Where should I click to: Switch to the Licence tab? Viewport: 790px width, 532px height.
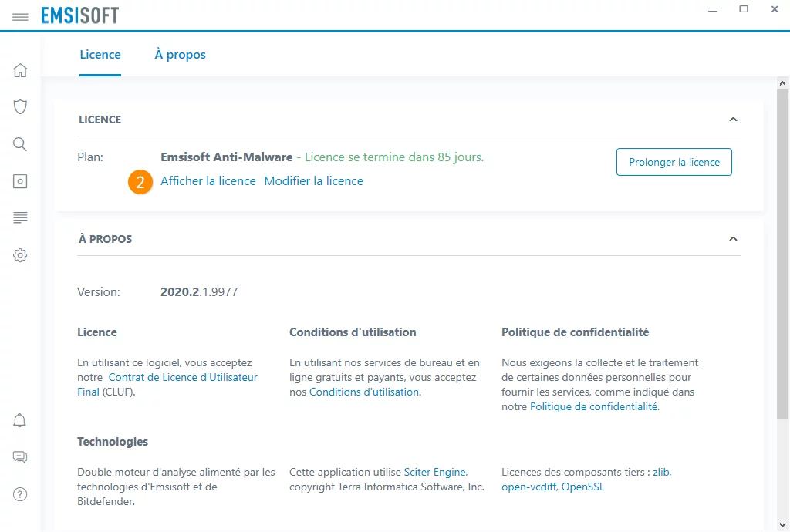click(x=100, y=55)
